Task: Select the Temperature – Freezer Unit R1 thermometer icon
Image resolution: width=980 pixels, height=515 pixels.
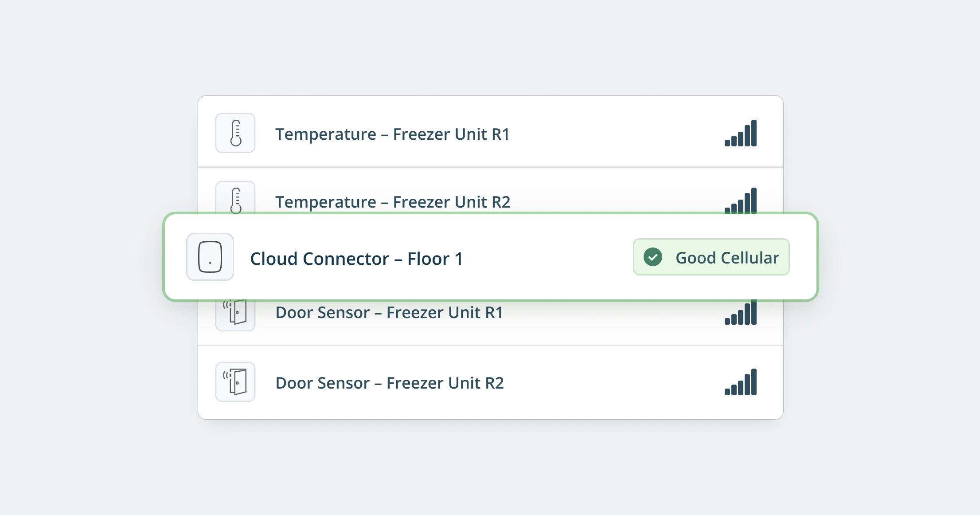Action: pos(235,133)
